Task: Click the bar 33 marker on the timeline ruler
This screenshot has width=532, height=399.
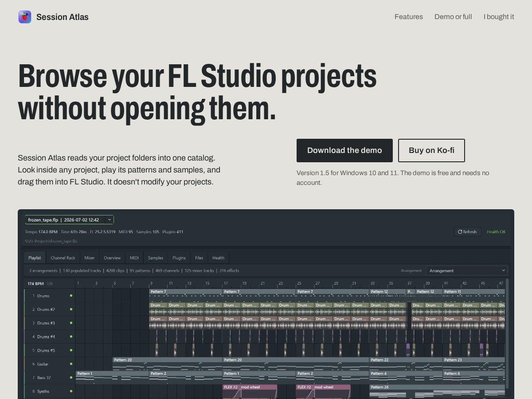Action: tap(372, 283)
